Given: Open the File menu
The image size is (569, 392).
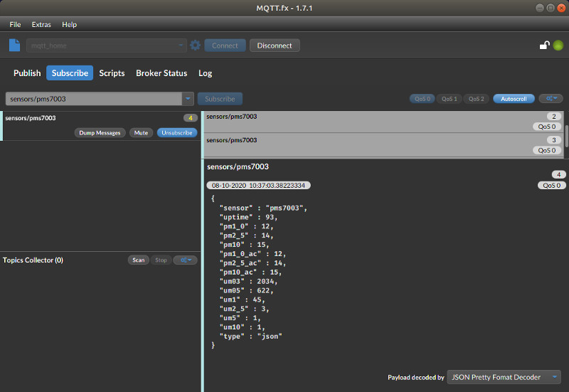Looking at the screenshot, I should 15,24.
